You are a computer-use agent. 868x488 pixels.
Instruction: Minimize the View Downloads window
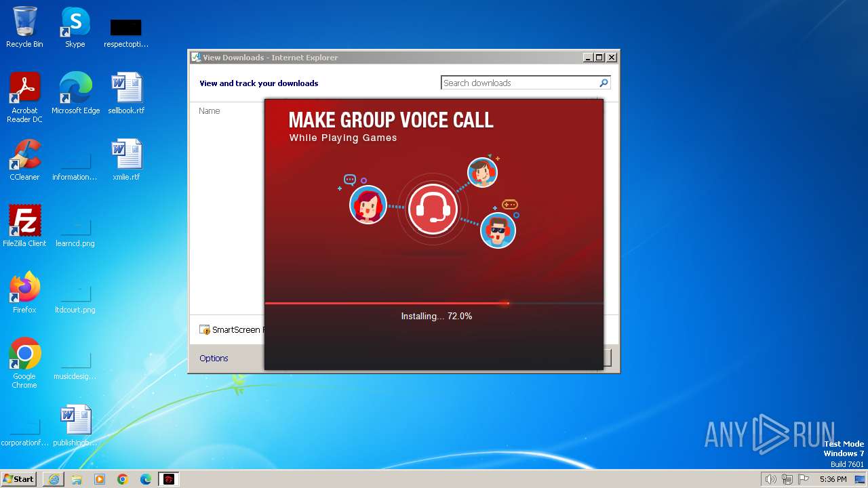(x=588, y=58)
